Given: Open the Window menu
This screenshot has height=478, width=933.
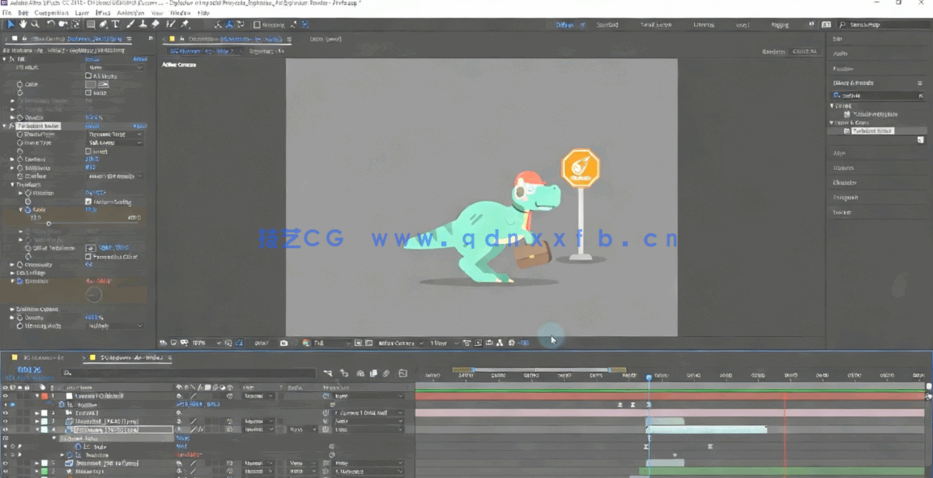Looking at the screenshot, I should point(180,13).
